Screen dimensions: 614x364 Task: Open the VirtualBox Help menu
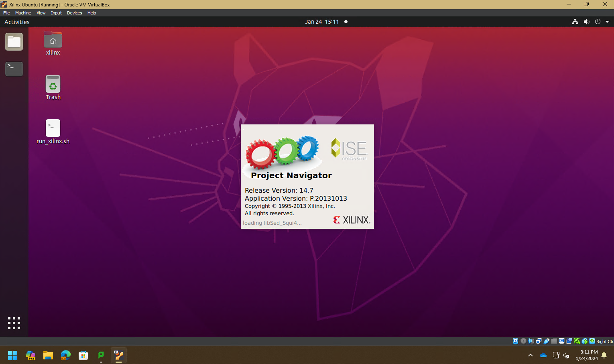[x=91, y=13]
